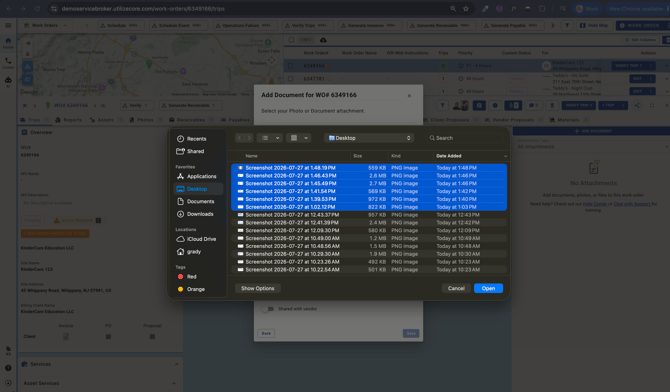Sort files by Size column
This screenshot has width=670, height=392.
[358, 156]
